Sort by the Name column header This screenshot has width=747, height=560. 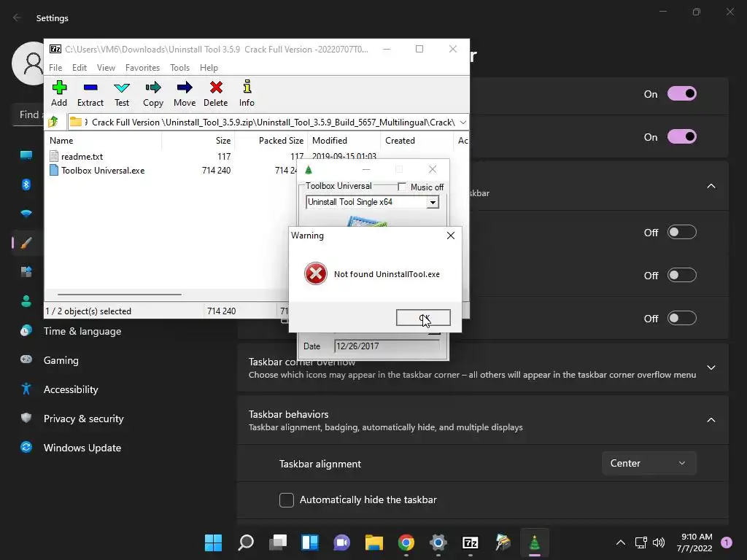click(104, 141)
